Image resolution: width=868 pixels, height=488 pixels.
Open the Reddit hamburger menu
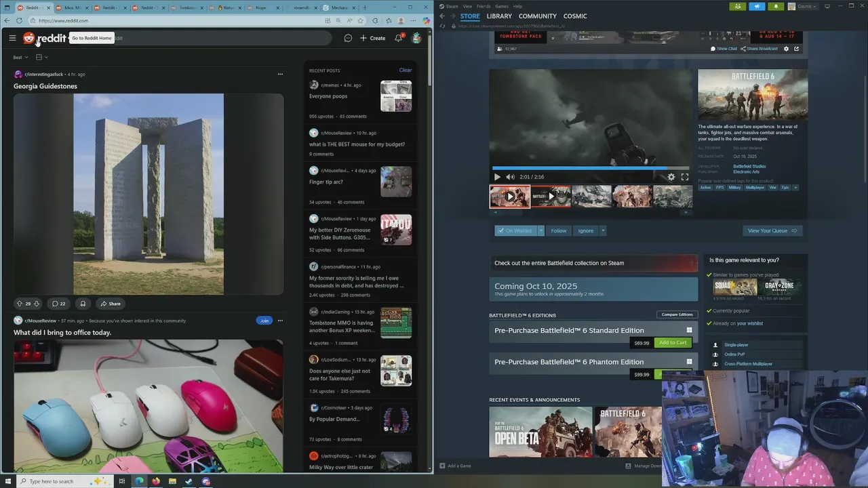(x=12, y=38)
